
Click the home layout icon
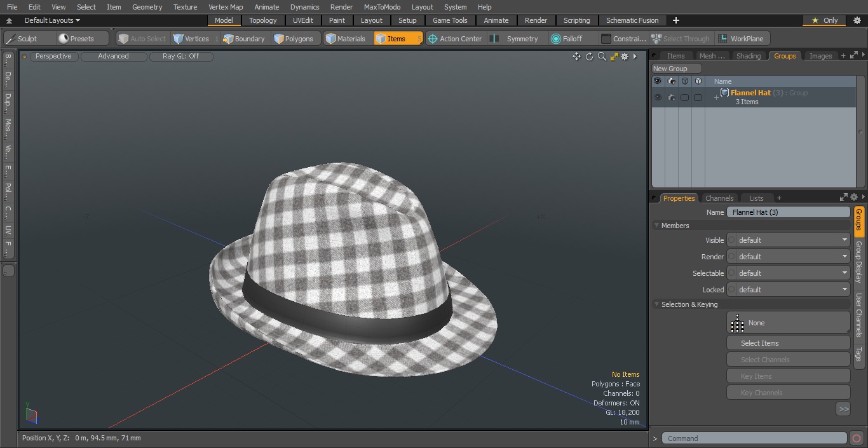[x=9, y=20]
